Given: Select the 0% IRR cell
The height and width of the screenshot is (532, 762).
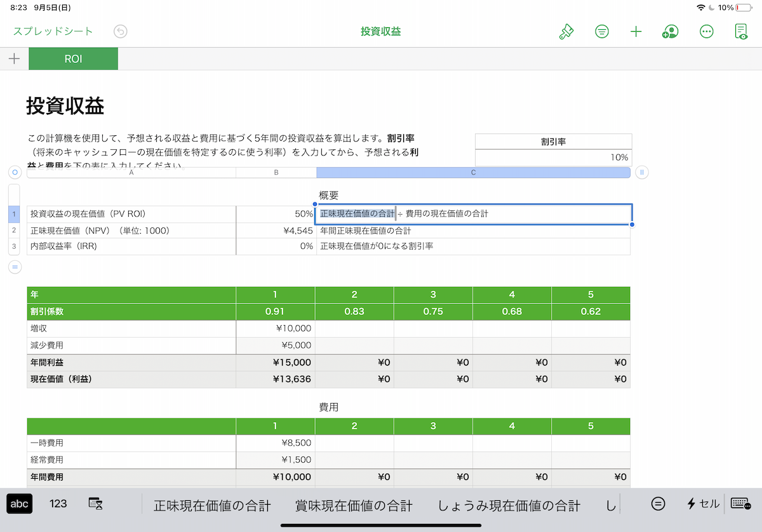Looking at the screenshot, I should point(276,246).
